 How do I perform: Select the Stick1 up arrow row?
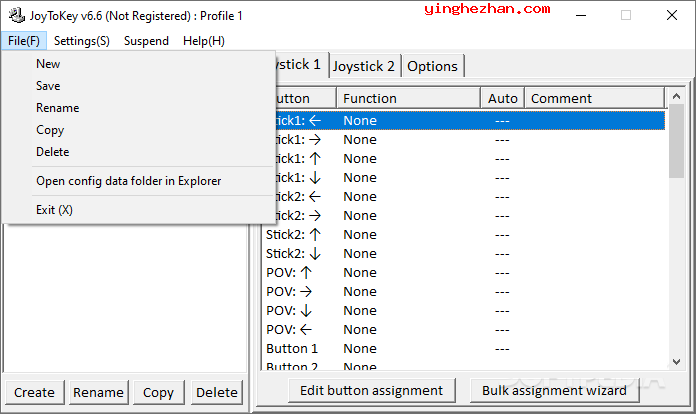pyautogui.click(x=471, y=159)
